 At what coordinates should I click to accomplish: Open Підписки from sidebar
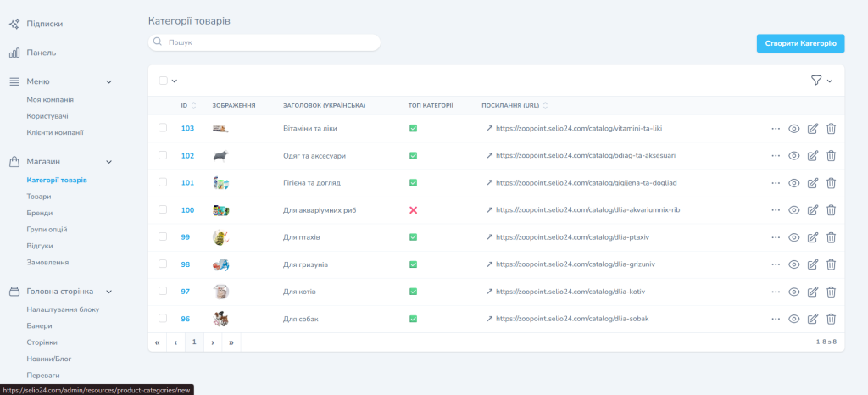(x=44, y=24)
